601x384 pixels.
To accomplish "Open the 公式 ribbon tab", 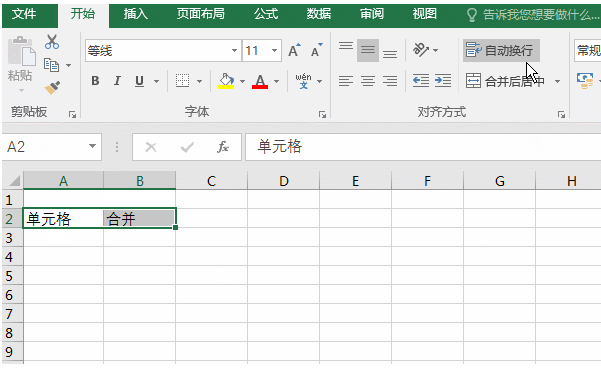I will click(266, 14).
